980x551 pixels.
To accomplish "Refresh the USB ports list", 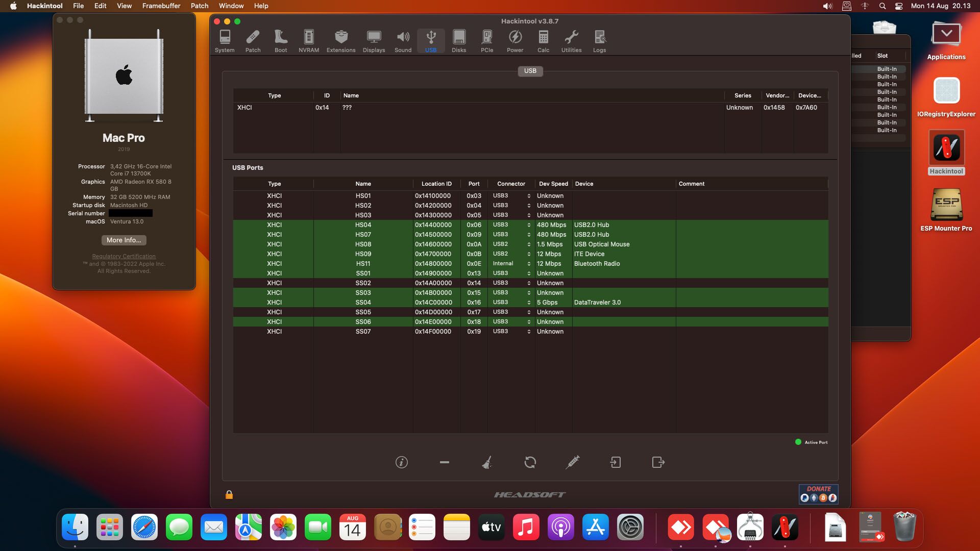I will [x=530, y=462].
